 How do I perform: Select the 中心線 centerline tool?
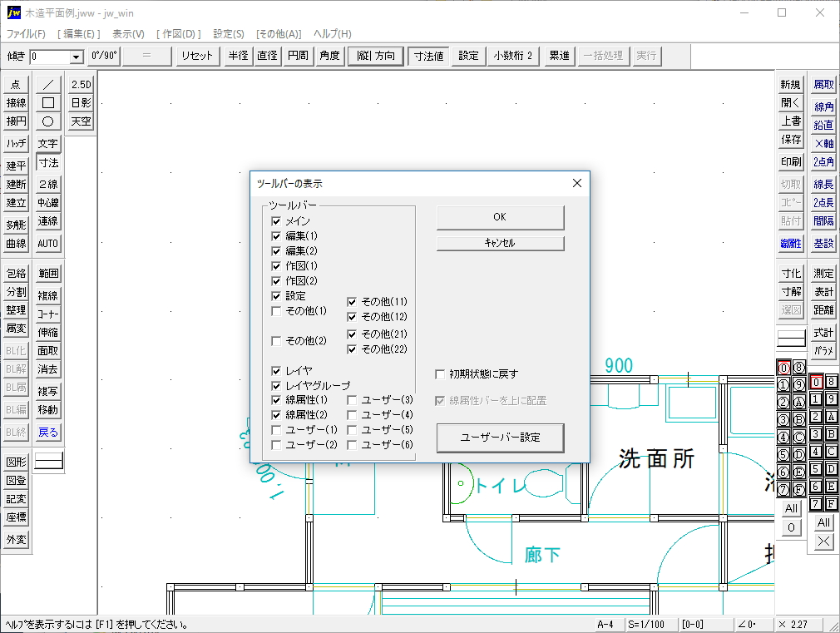(47, 203)
